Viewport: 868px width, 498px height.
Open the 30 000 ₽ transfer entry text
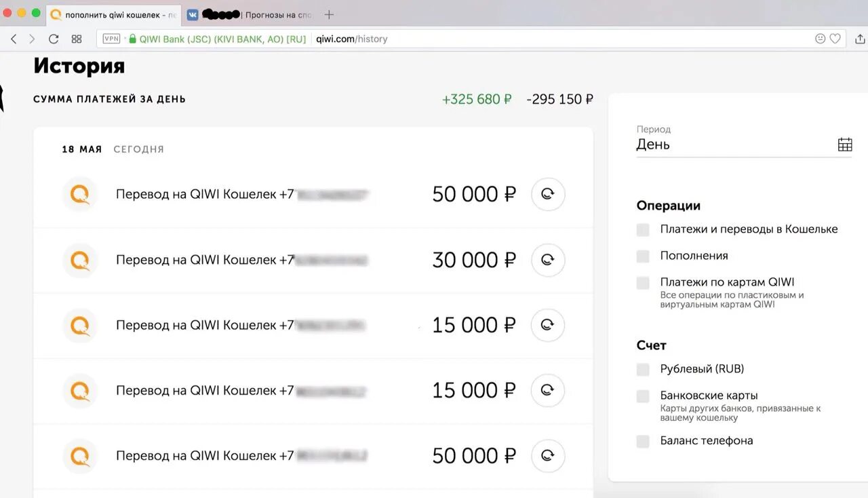242,260
